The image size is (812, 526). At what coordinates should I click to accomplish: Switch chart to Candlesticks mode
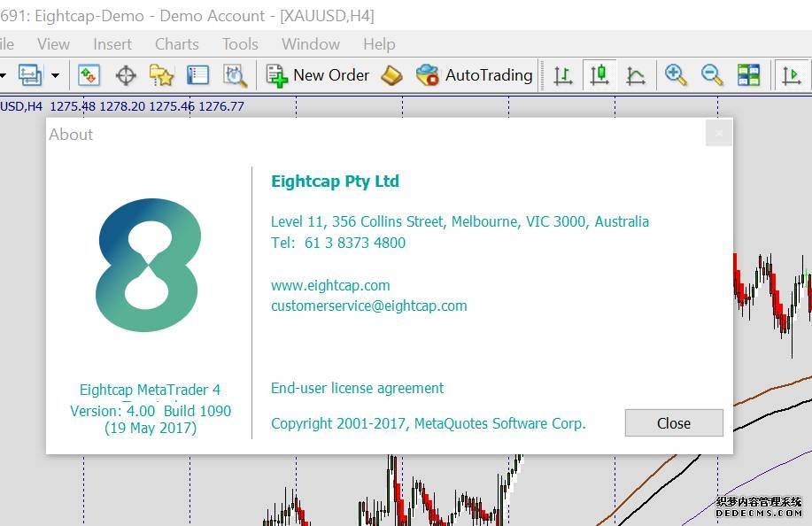tap(599, 75)
